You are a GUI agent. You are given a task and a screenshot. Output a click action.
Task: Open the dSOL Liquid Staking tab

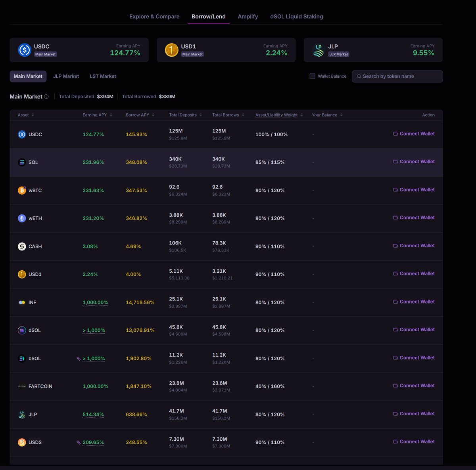(297, 17)
